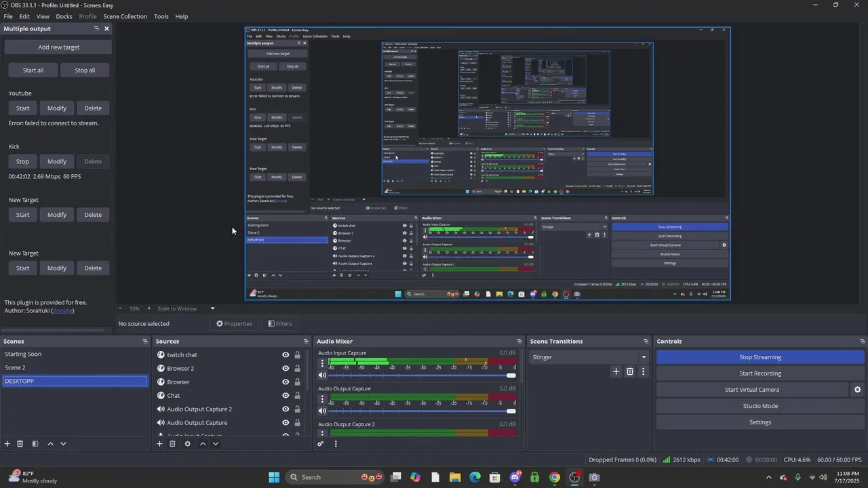This screenshot has height=488, width=868.
Task: Hide the Browser source
Action: point(285,382)
